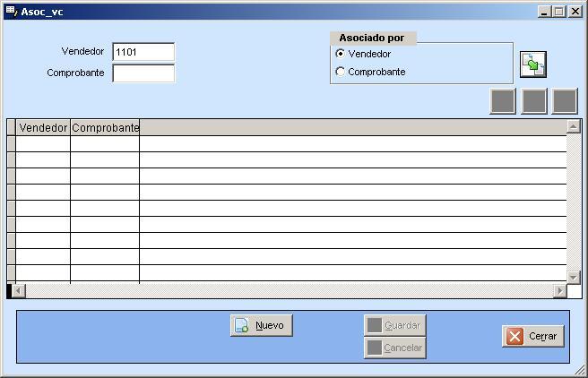
Task: Click the grid's horizontal scroll right arrow
Action: click(560, 291)
